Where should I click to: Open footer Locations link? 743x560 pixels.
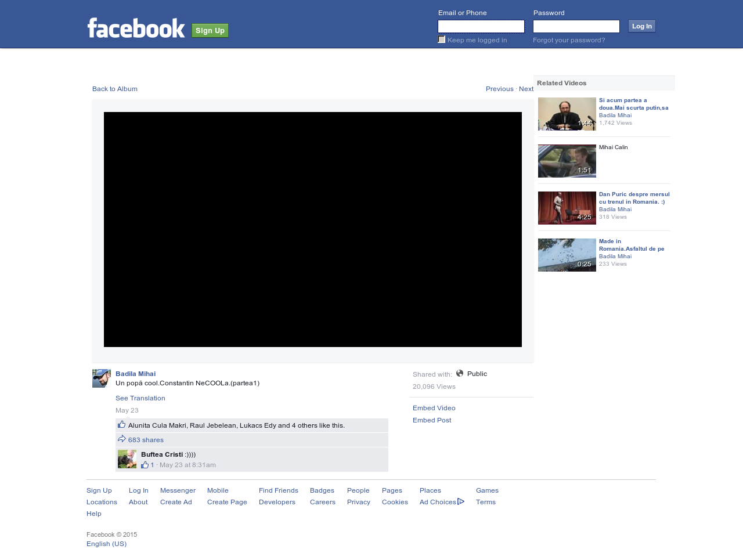tap(102, 502)
